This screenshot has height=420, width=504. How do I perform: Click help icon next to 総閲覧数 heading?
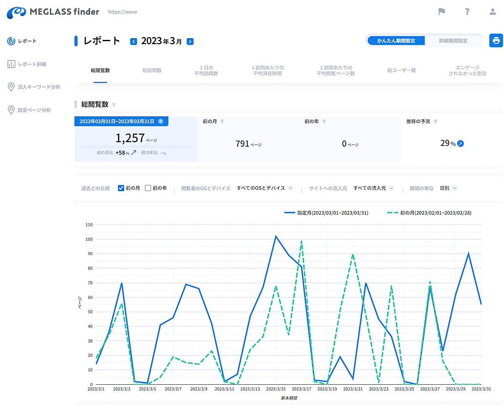(x=114, y=105)
